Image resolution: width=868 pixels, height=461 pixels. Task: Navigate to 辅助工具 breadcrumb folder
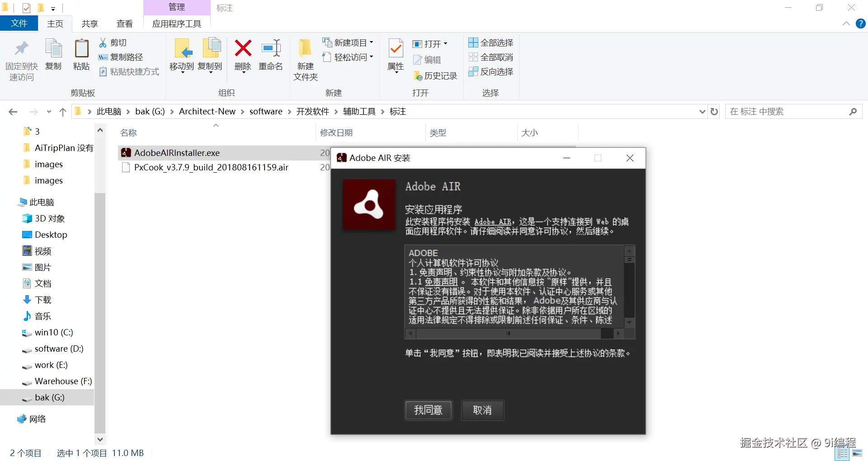pos(359,112)
